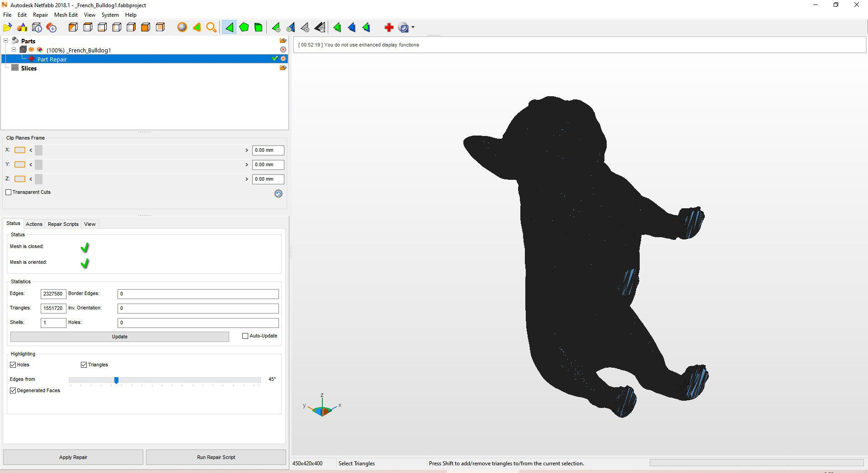Toggle the Z clip plane orange button
Screen dimensions: 868x473
pyautogui.click(x=20, y=179)
